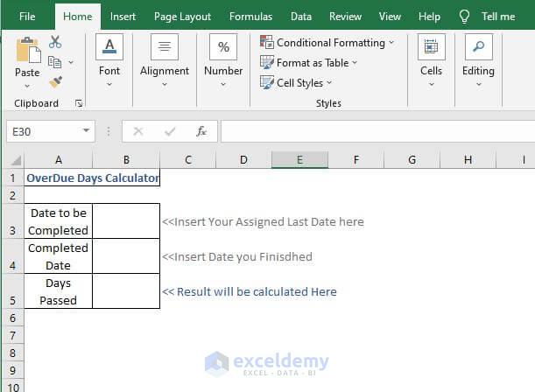535x392 pixels.
Task: Expand the Cells group chevron
Action: coord(432,84)
